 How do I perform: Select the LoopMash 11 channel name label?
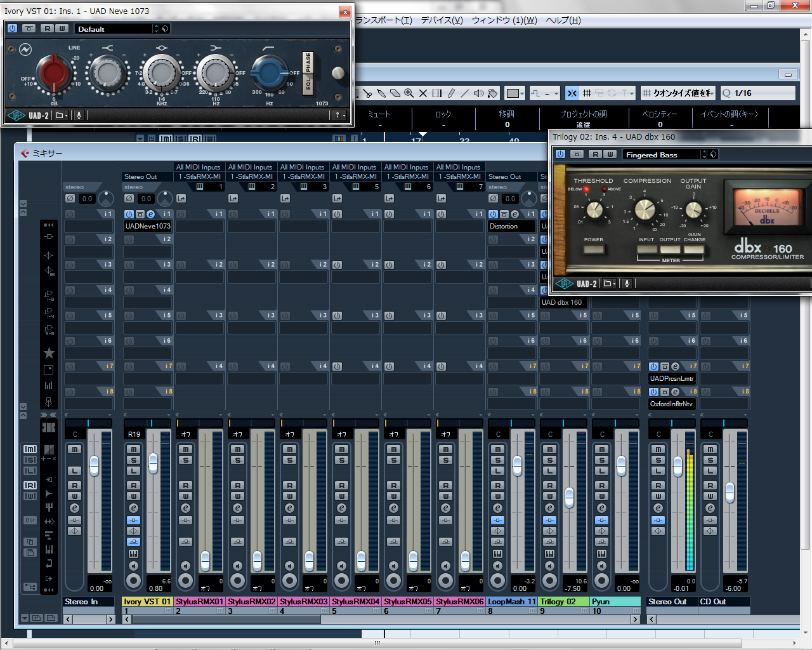(x=512, y=602)
